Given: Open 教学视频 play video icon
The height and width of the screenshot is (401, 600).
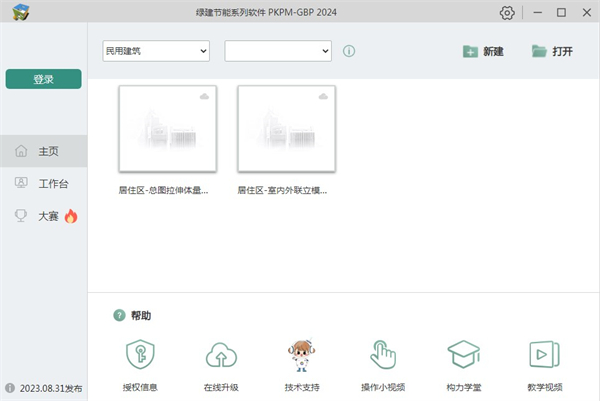Looking at the screenshot, I should click(x=545, y=355).
